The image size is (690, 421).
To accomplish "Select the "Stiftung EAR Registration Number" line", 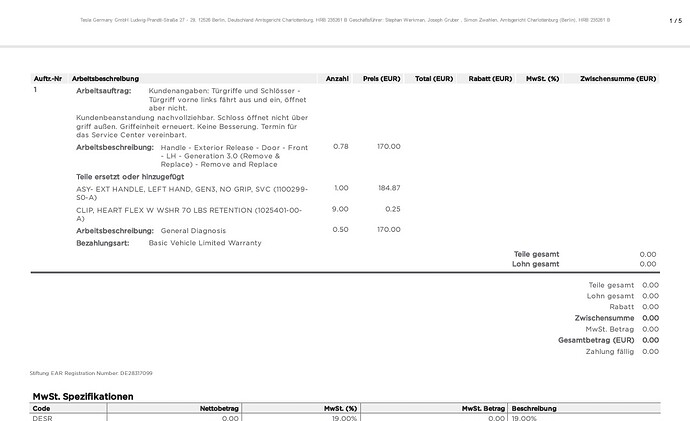I will click(91, 373).
